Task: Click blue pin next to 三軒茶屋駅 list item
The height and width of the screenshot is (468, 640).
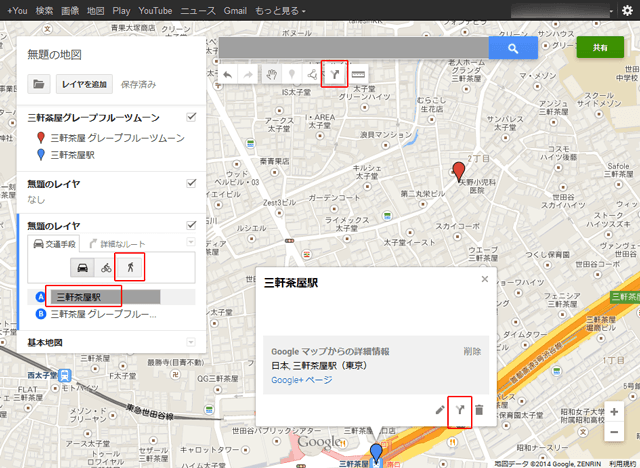Action: click(x=41, y=155)
